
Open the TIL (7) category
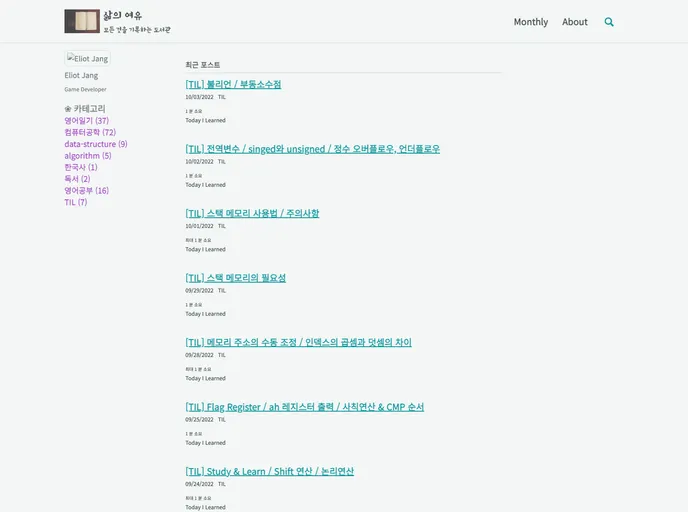click(75, 202)
